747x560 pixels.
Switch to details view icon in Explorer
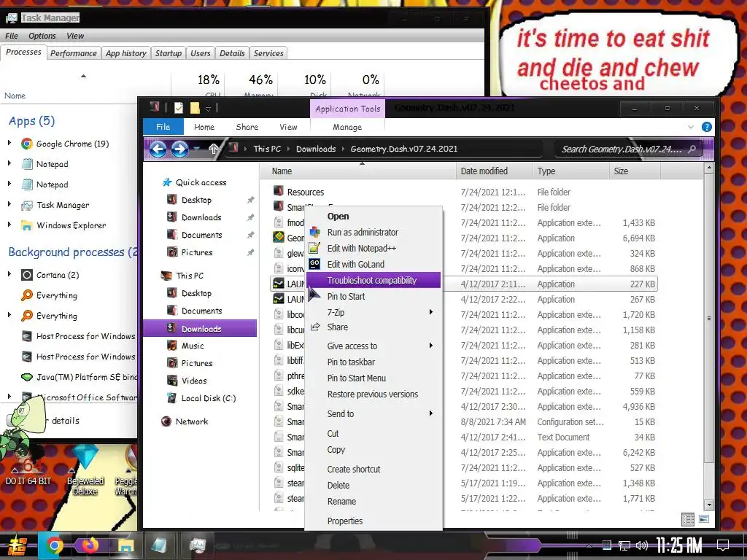click(688, 519)
